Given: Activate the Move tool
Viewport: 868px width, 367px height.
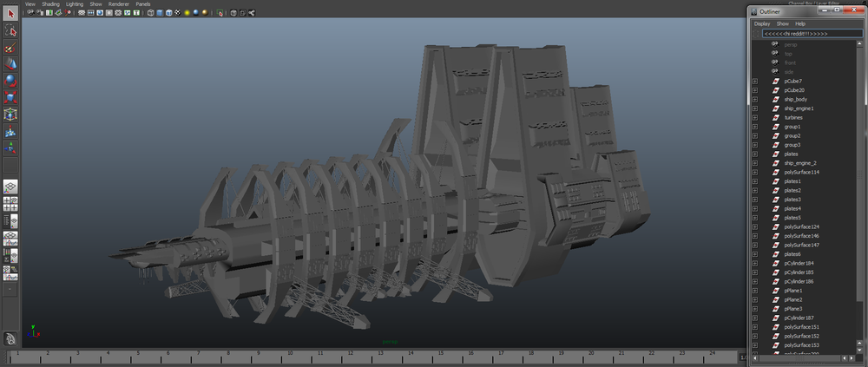Looking at the screenshot, I should point(10,64).
